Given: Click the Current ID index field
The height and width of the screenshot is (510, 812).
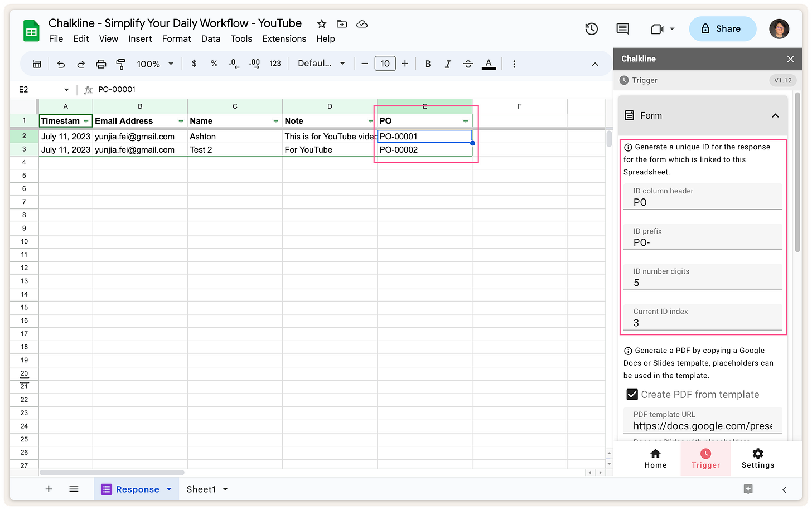Looking at the screenshot, I should pyautogui.click(x=703, y=317).
